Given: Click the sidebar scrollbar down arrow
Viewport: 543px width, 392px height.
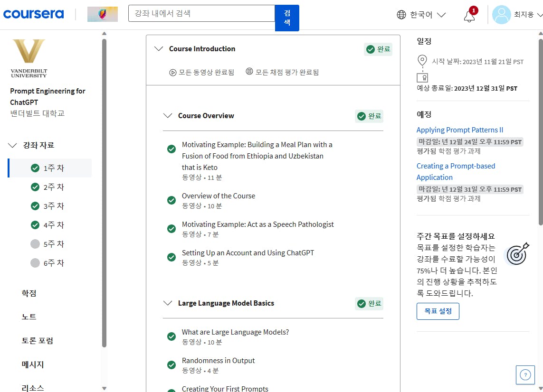Looking at the screenshot, I should [104, 389].
